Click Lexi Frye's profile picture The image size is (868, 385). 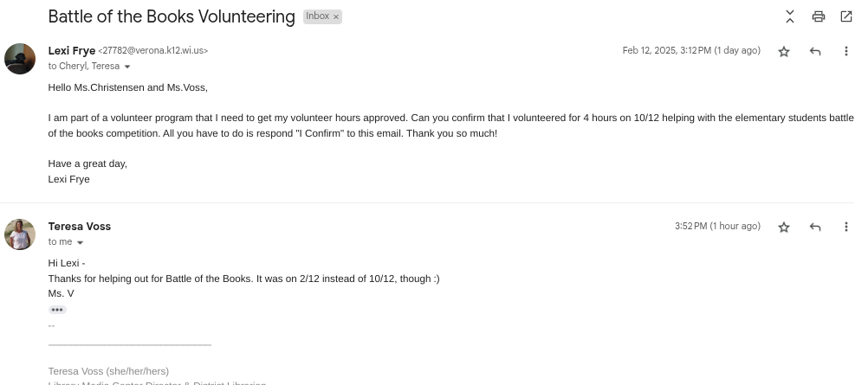coord(20,59)
